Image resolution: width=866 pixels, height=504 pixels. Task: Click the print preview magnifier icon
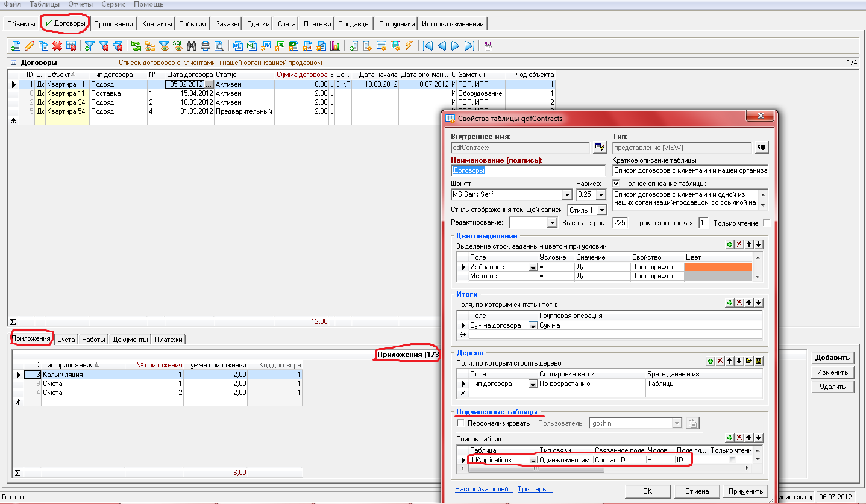pyautogui.click(x=219, y=46)
